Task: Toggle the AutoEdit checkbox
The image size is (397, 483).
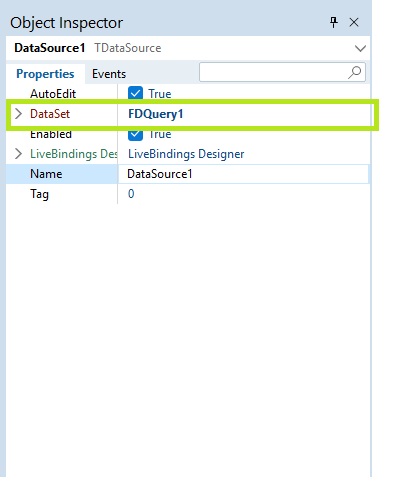Action: [x=135, y=94]
